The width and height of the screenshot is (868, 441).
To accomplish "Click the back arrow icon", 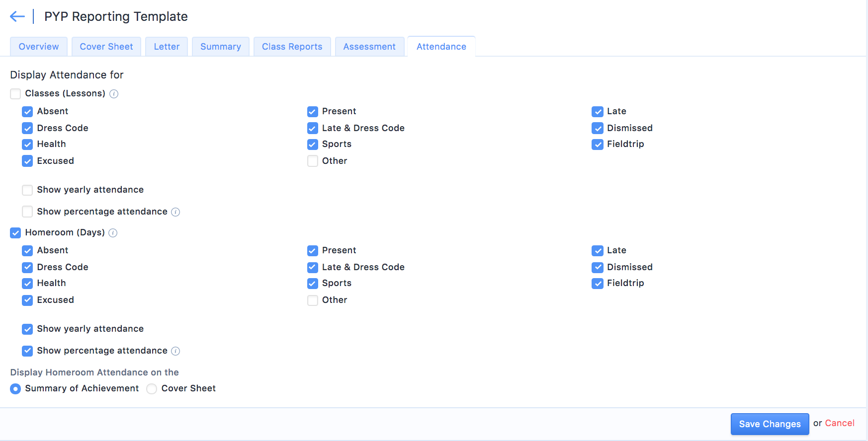I will pyautogui.click(x=17, y=16).
